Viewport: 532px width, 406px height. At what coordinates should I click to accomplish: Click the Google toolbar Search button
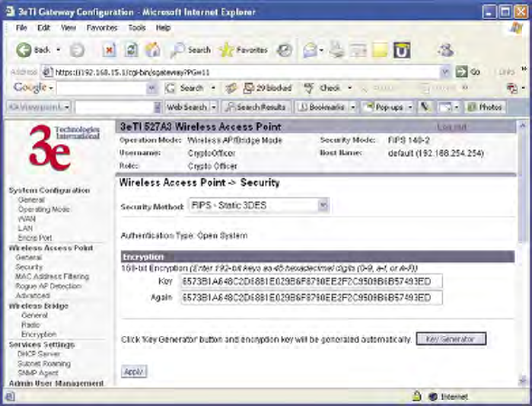click(x=186, y=88)
